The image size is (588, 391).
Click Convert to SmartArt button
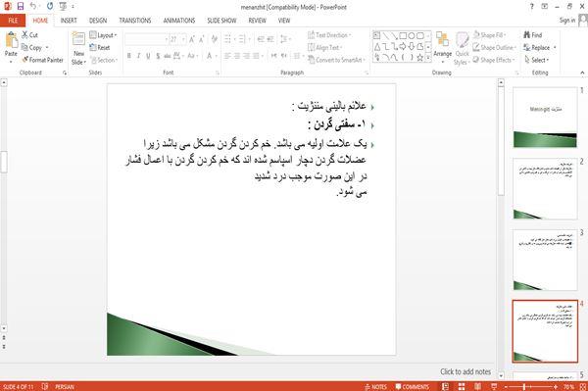coord(336,60)
